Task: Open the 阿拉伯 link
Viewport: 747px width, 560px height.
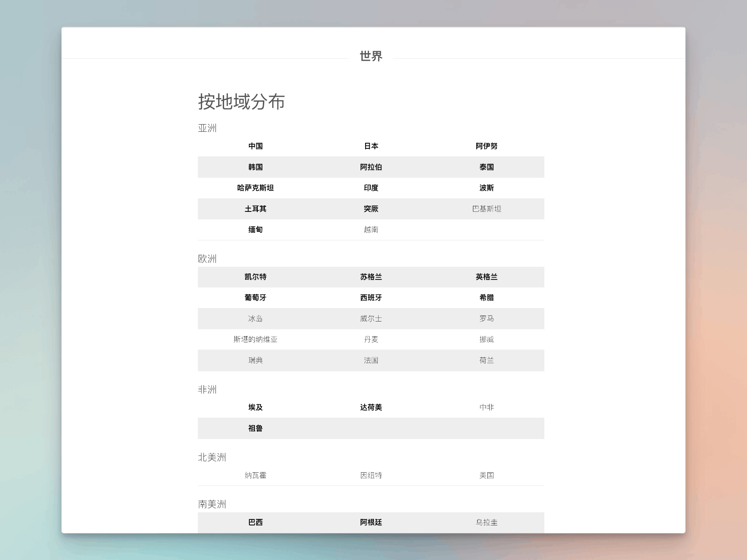Action: (x=371, y=167)
